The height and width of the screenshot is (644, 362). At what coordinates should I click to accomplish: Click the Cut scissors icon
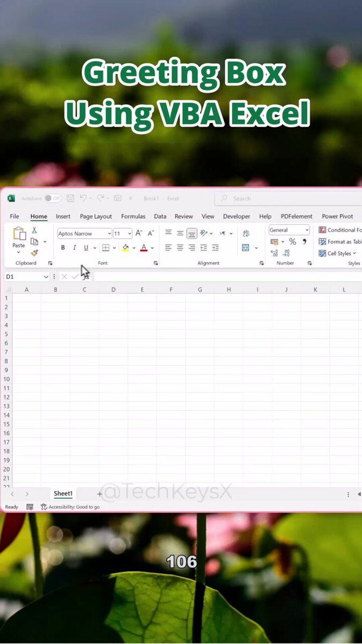[34, 230]
